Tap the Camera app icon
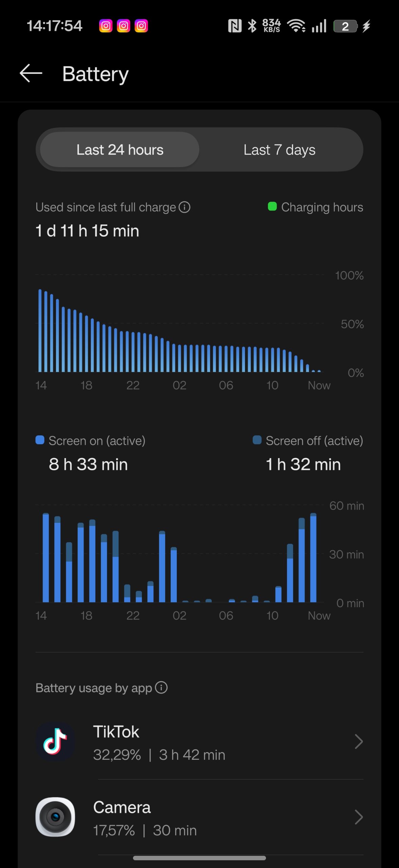This screenshot has height=868, width=399. tap(55, 817)
